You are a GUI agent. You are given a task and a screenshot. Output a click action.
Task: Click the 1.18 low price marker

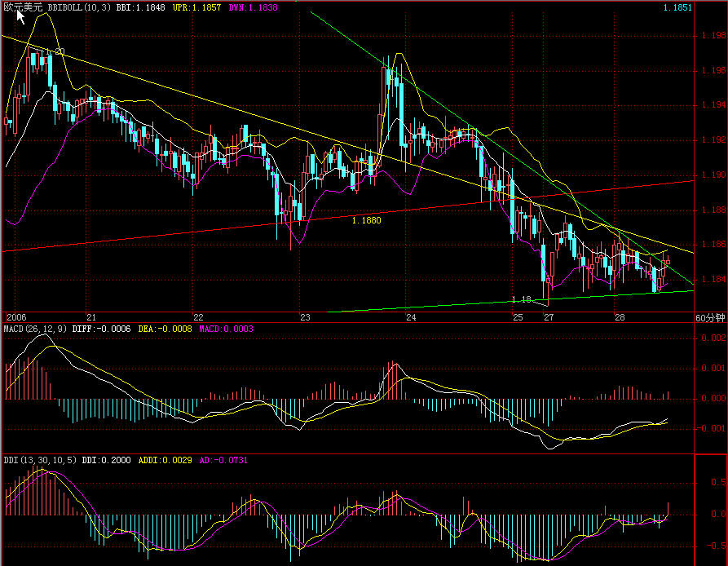coord(521,299)
